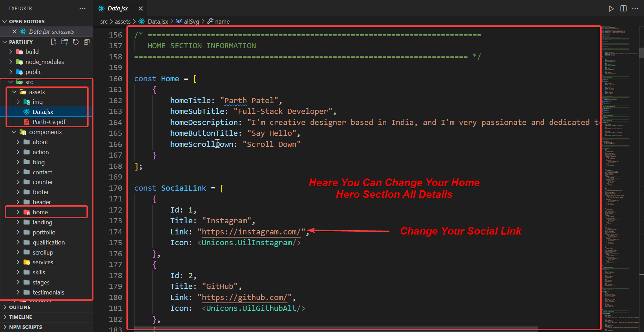Run the current file using the play icon
The width and height of the screenshot is (644, 332).
coord(611,8)
